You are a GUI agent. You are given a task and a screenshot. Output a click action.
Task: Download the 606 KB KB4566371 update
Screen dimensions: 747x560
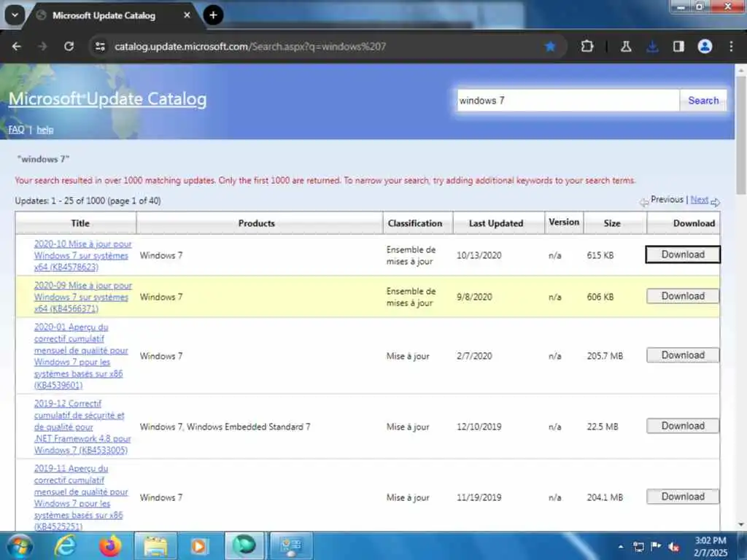(x=683, y=296)
